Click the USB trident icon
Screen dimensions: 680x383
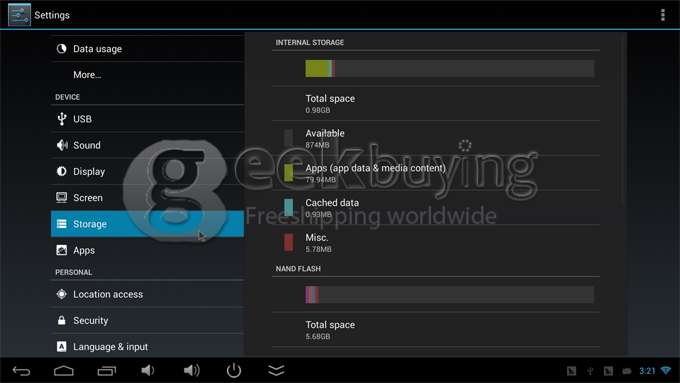tap(62, 118)
